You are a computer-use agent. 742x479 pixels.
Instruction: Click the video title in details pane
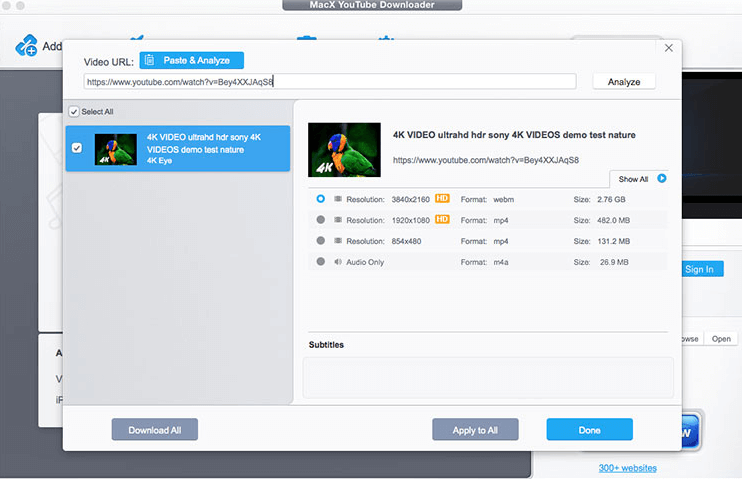[514, 135]
